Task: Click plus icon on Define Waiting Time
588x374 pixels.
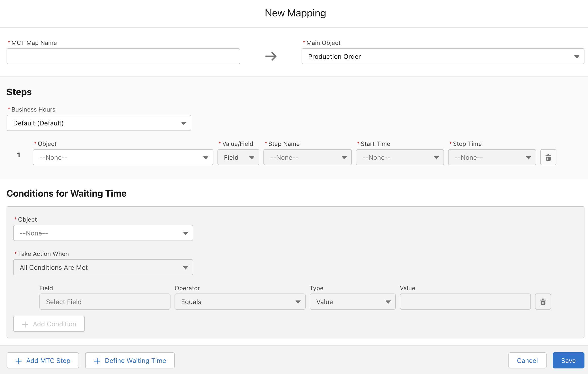Action: tap(97, 361)
